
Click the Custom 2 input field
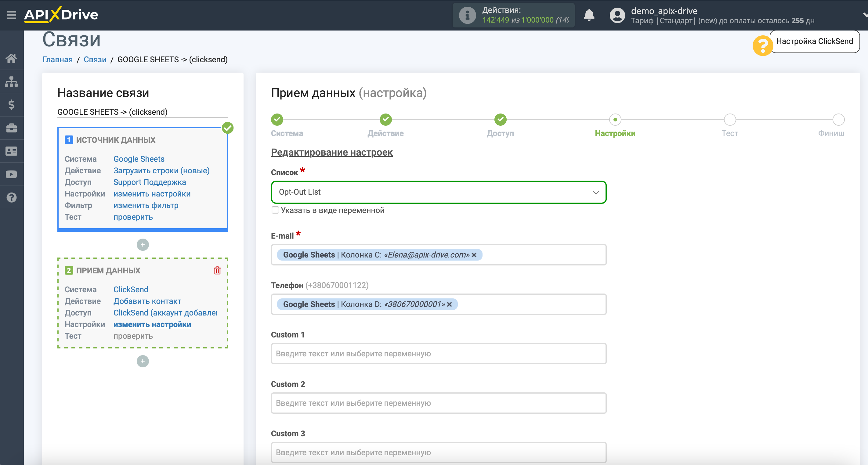pos(439,403)
